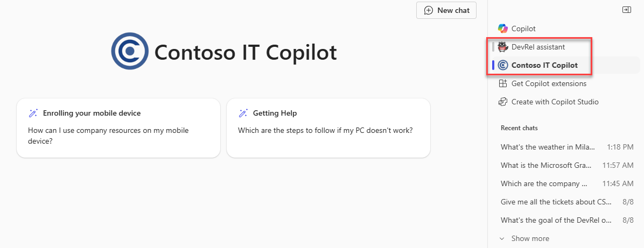
Task: Click the Get Copilot extensions grid icon
Action: coord(503,83)
